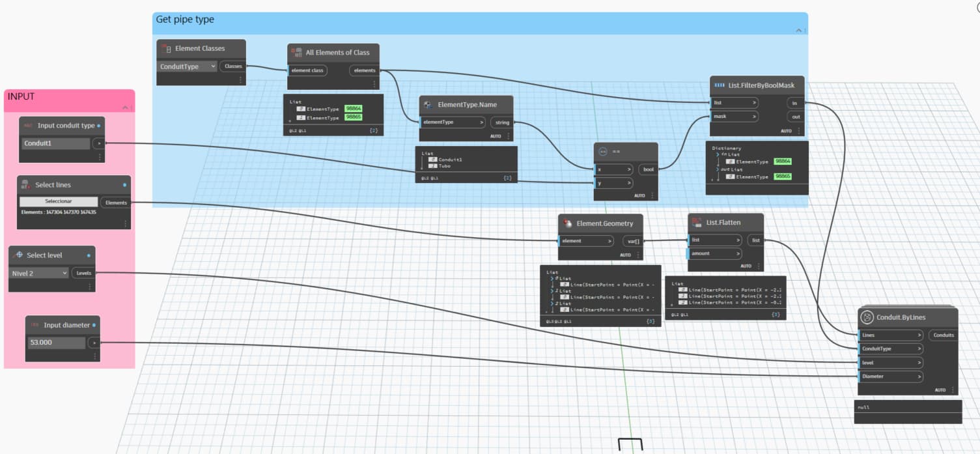Screen dimensions: 980x454
Task: Collapse the Get pipe type group
Action: [800, 30]
